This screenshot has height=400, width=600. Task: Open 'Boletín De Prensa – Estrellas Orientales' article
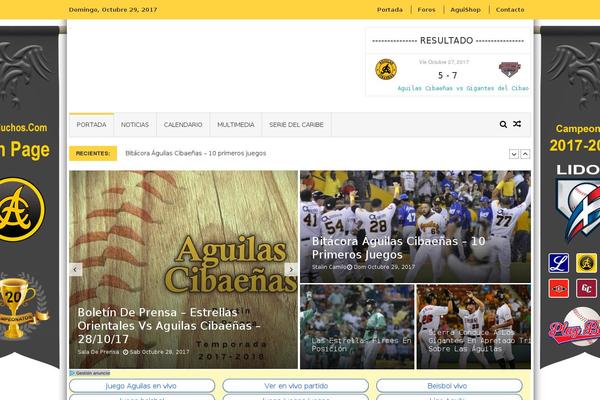click(x=169, y=325)
